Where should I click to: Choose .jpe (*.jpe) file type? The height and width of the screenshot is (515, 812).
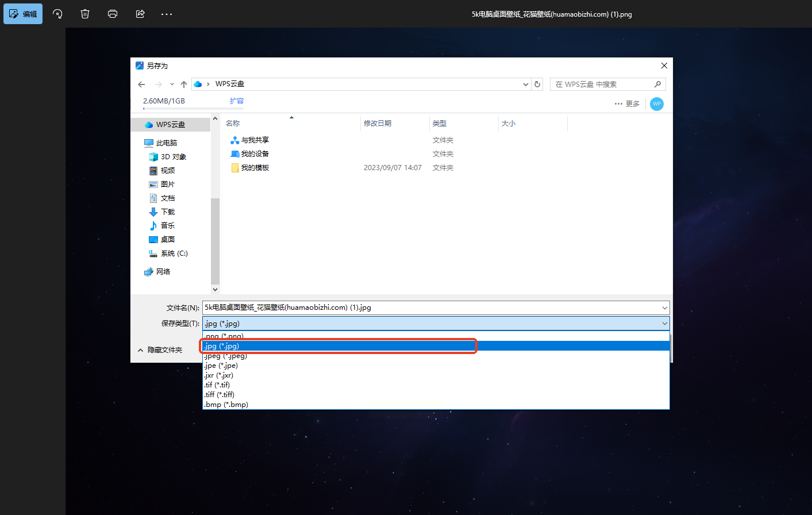pos(436,366)
